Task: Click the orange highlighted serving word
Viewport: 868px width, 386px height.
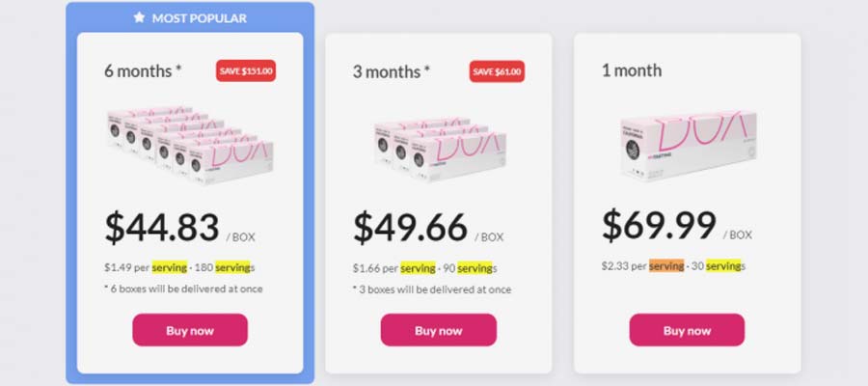Action: click(x=666, y=265)
